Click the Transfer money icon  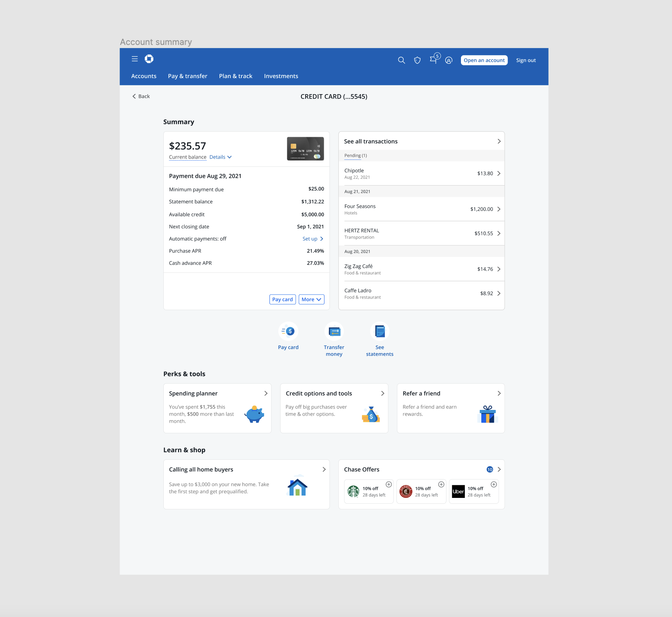point(334,331)
